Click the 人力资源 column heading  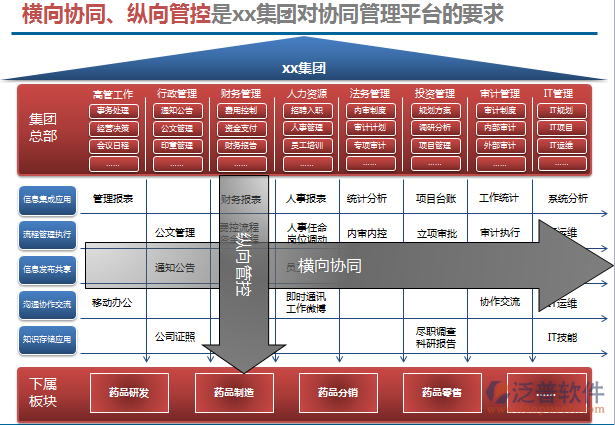[x=307, y=94]
